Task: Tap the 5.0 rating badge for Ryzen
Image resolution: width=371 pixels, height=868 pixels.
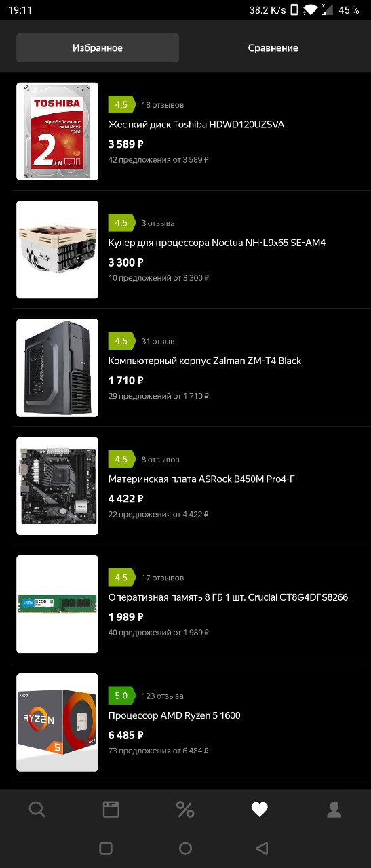Action: [x=121, y=696]
